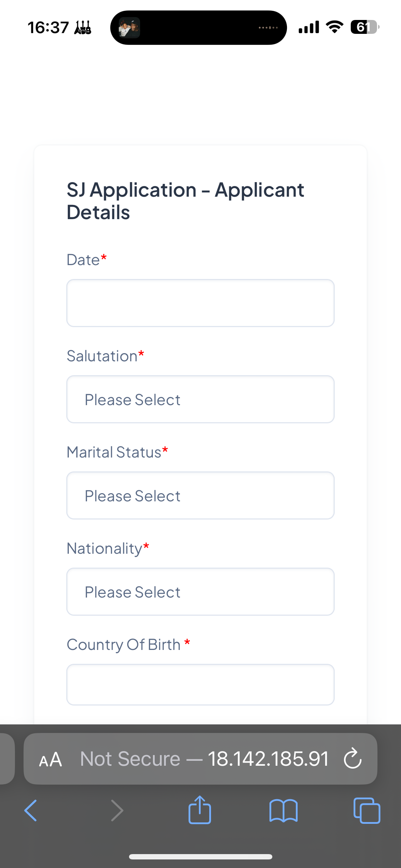Tap the Safari back arrow

pos(31,810)
